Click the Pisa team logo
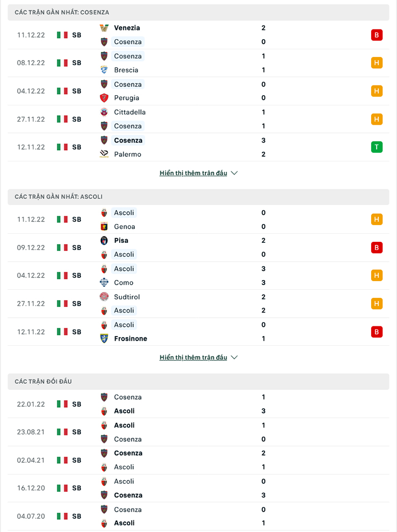 click(104, 241)
